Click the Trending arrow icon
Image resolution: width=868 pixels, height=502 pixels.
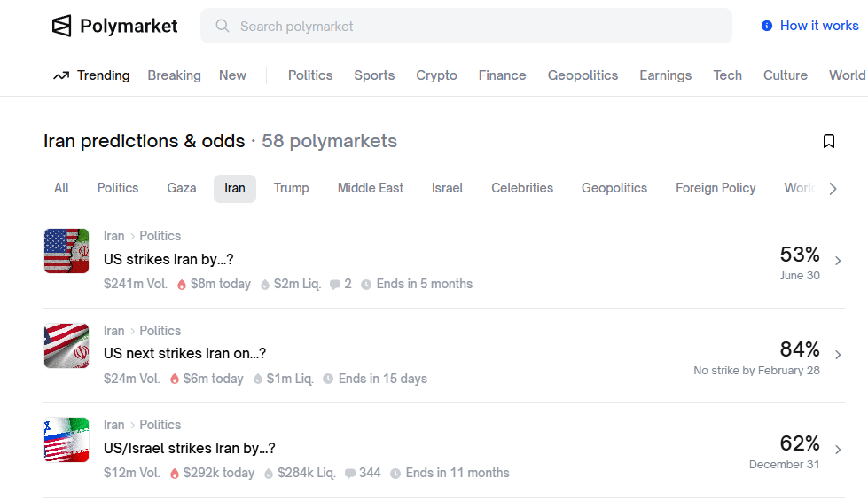point(61,75)
